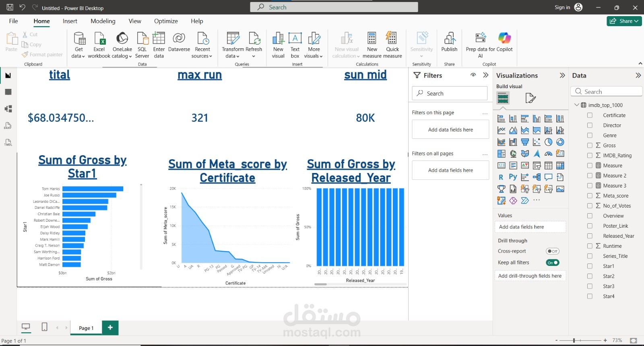Image resolution: width=644 pixels, height=346 pixels.
Task: Toggle Filters pane visibility eye icon
Action: click(x=473, y=75)
